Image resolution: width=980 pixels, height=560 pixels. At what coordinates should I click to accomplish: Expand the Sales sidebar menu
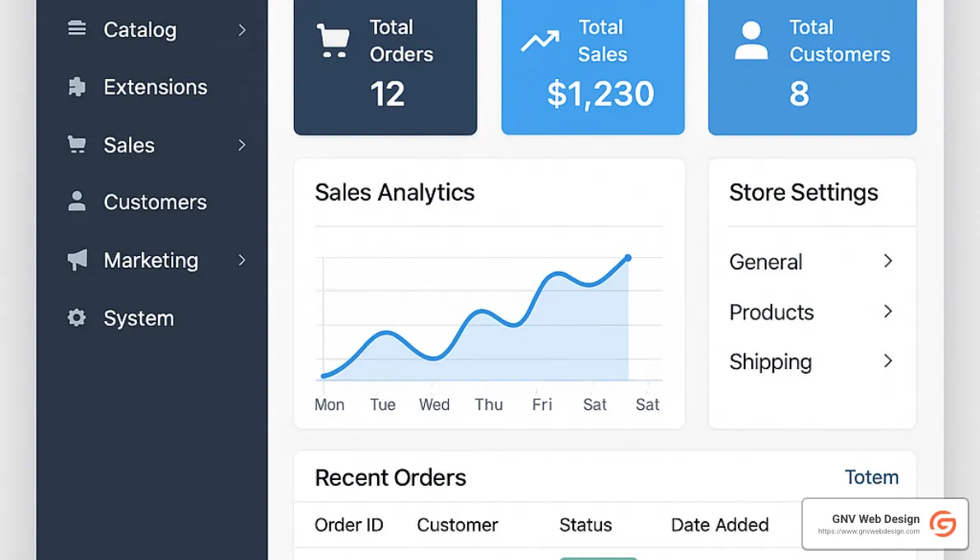click(x=241, y=145)
